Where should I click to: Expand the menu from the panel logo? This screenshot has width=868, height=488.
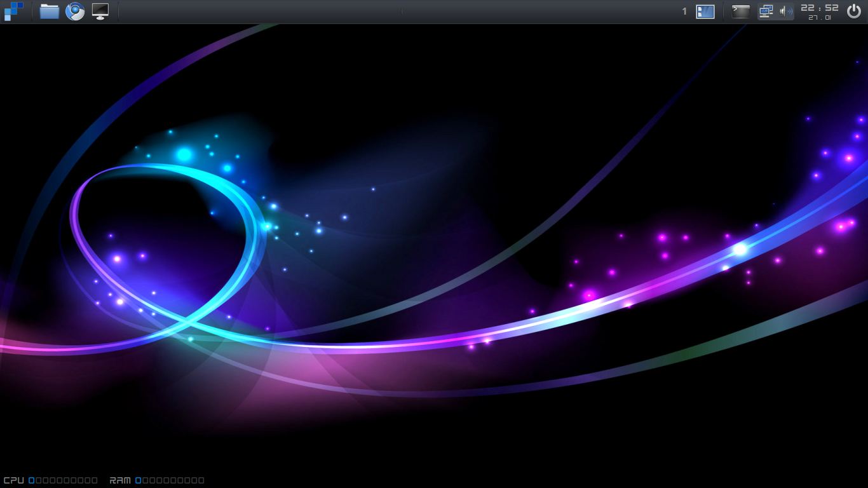(x=13, y=11)
